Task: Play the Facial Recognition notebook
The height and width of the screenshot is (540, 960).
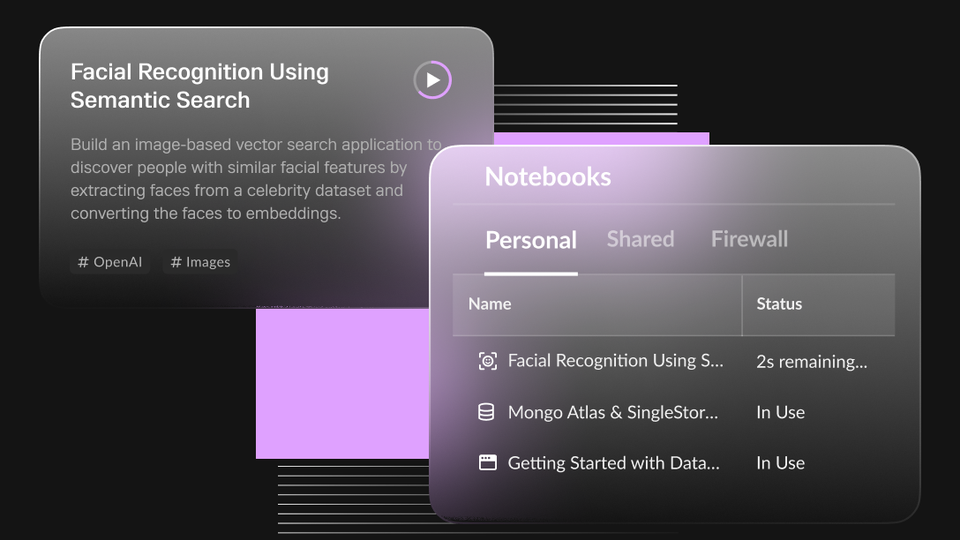Action: [432, 80]
